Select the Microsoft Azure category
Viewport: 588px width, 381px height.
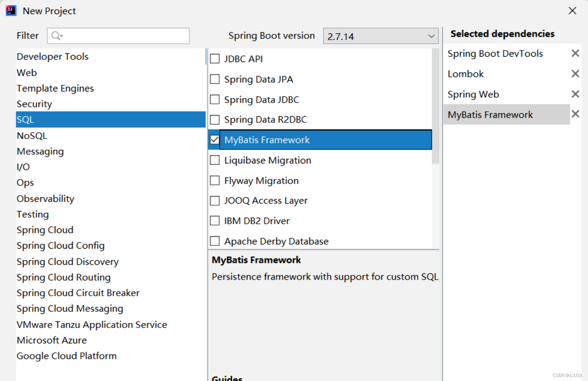tap(110, 340)
